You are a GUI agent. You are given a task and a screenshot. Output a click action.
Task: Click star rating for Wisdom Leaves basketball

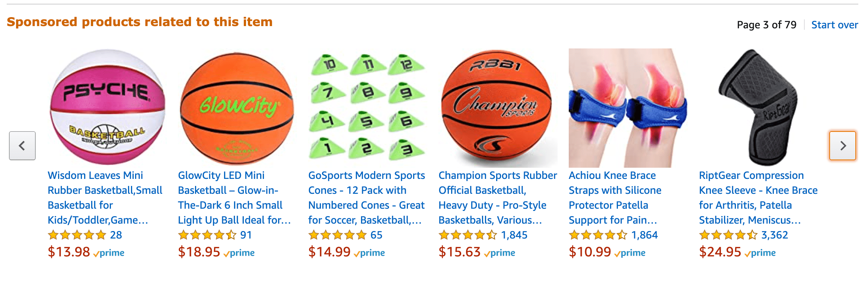(x=77, y=235)
